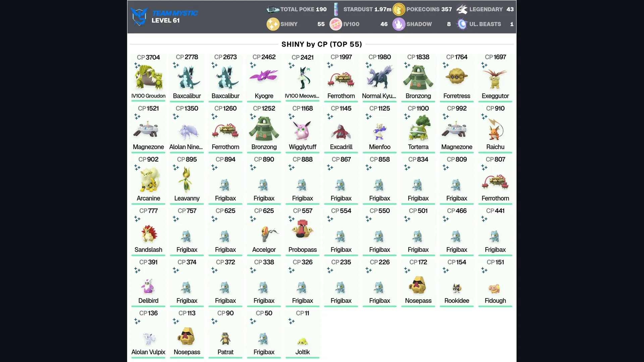The width and height of the screenshot is (644, 362).
Task: Click the shiny sparkle on Mienfoo's card
Action: click(x=369, y=116)
